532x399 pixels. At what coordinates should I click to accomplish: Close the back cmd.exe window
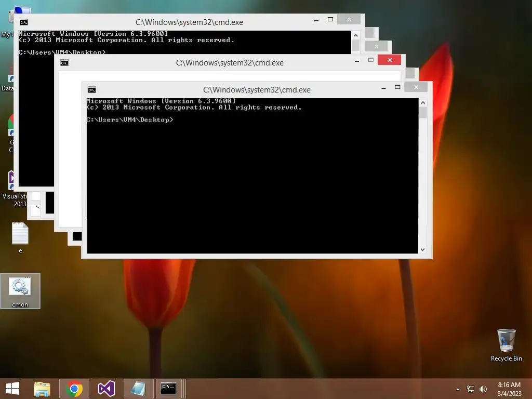(x=349, y=20)
